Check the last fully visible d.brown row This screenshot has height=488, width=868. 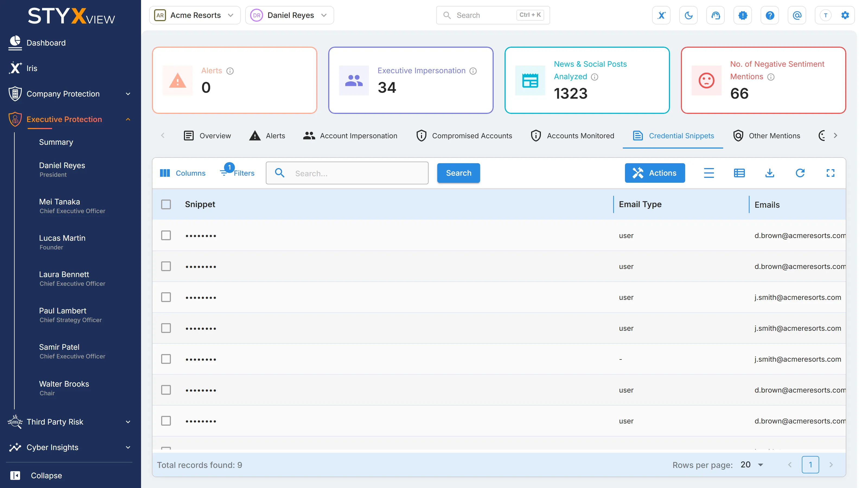pos(166,421)
